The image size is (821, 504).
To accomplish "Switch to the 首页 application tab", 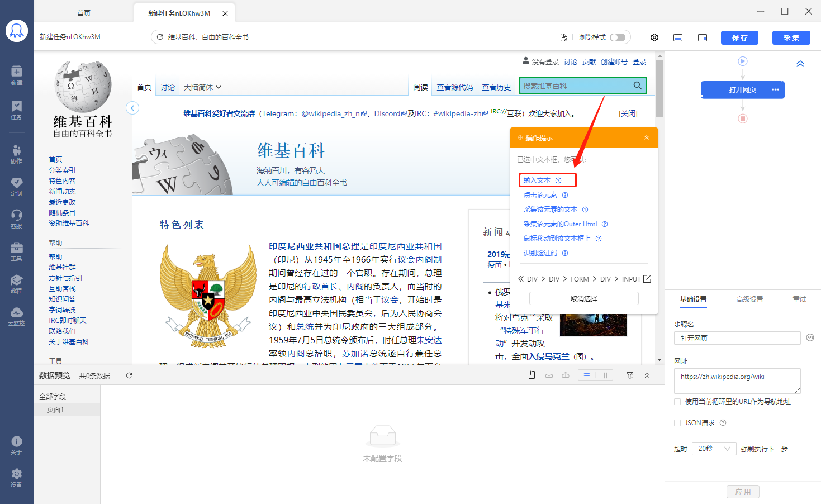I will [x=84, y=13].
